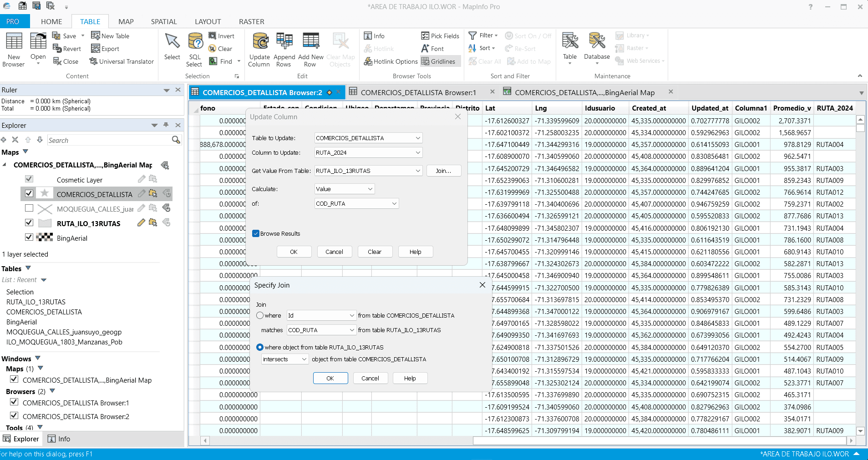Switch to COMERCIOS_DETALLISTA Browser:1 tab
The width and height of the screenshot is (868, 460).
[x=418, y=92]
